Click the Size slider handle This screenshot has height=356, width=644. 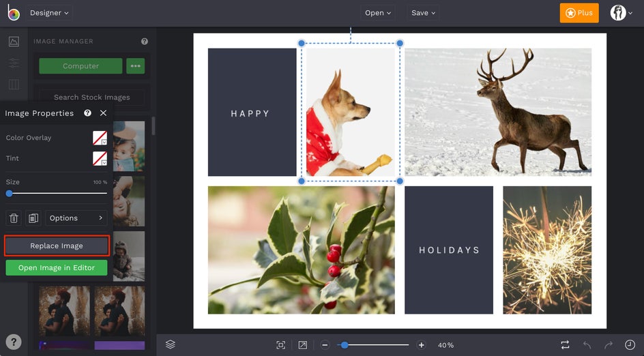click(x=9, y=194)
